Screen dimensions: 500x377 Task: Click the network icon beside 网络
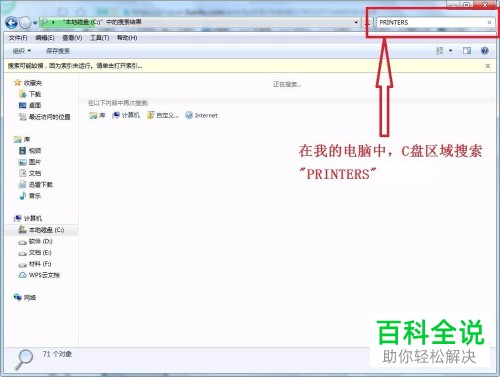(x=17, y=297)
